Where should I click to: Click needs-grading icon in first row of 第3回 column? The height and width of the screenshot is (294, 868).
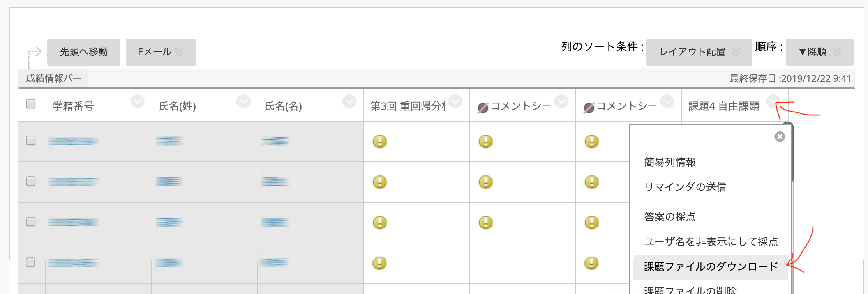pos(379,141)
